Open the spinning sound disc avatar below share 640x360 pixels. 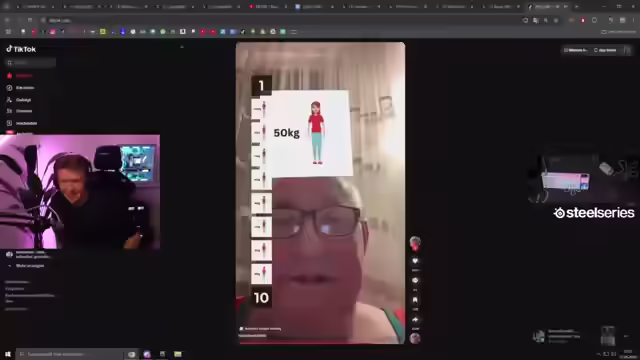pyautogui.click(x=415, y=338)
